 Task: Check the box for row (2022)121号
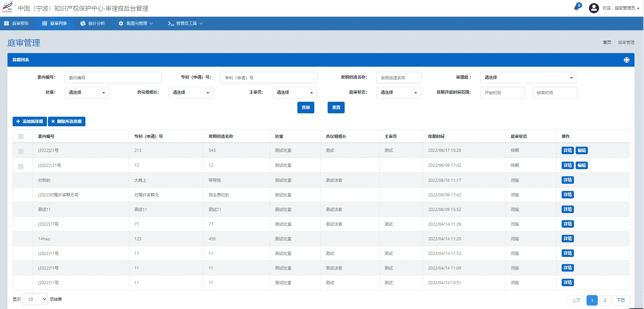21,166
